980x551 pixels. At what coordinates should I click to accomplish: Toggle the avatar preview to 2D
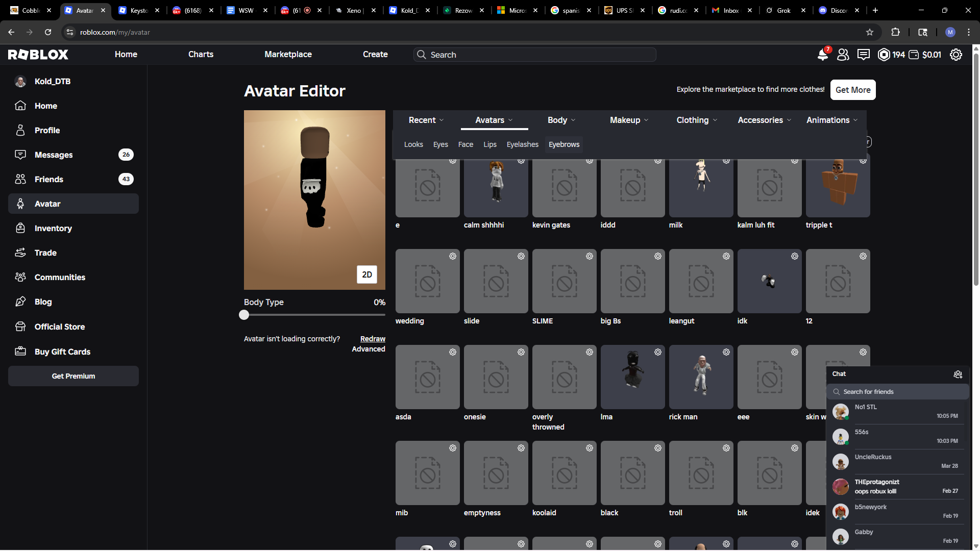(367, 274)
